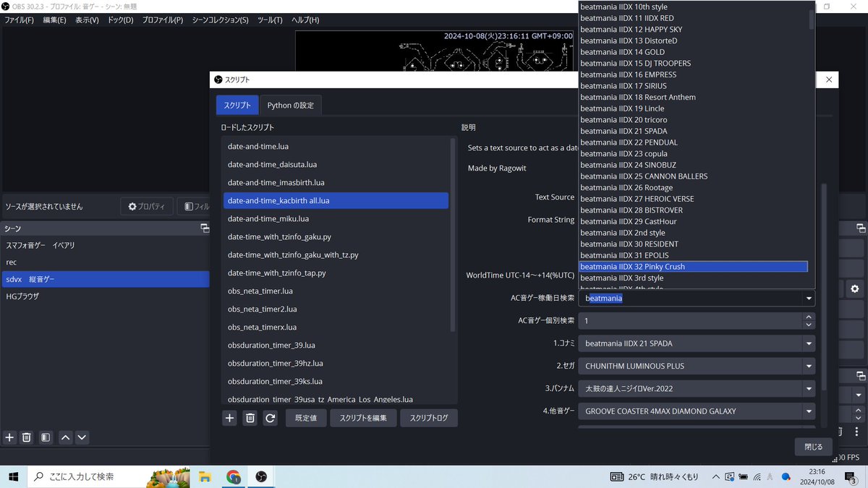Viewport: 868px width, 488px height.
Task: Select the スクリプト tab
Action: tap(237, 105)
